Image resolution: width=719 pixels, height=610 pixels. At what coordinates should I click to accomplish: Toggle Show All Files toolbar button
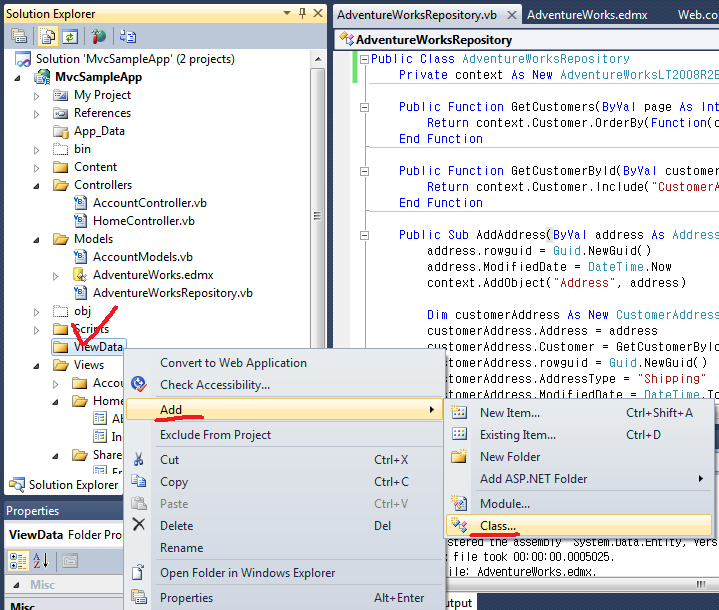[x=47, y=36]
